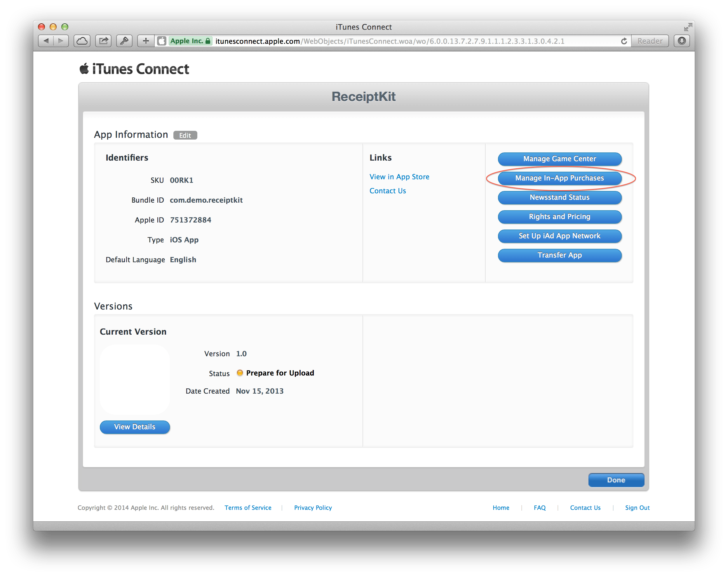Click View Details under Current Version
Screen dimensions: 728x577
click(x=135, y=427)
